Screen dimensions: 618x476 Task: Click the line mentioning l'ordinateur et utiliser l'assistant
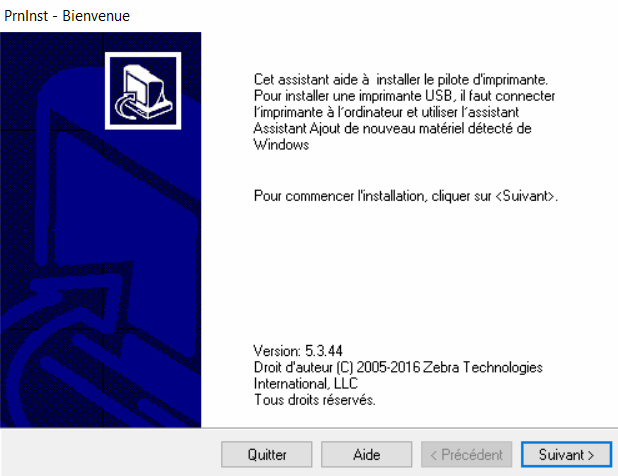pyautogui.click(x=386, y=112)
